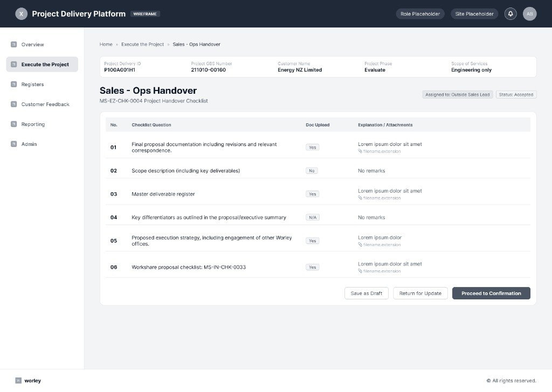Open filename.extension attachment in row 05
This screenshot has width=552, height=392.
[382, 244]
